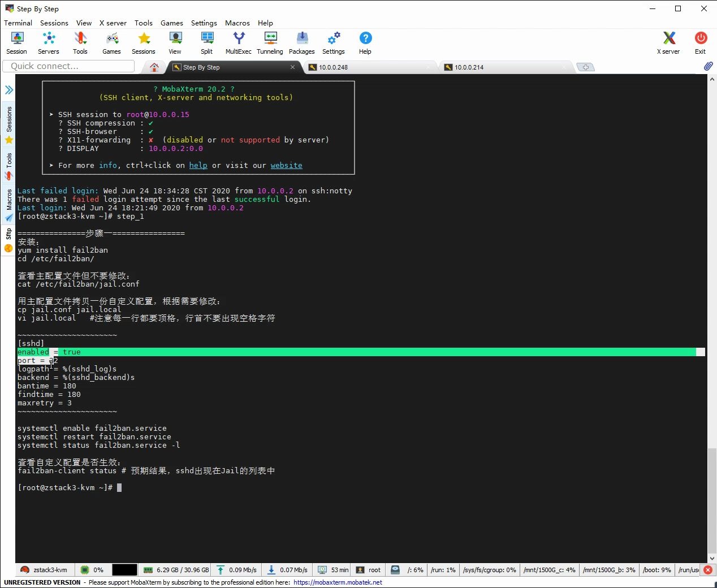717x588 pixels.
Task: Click the zstack3-kvm host status icon
Action: 25,570
